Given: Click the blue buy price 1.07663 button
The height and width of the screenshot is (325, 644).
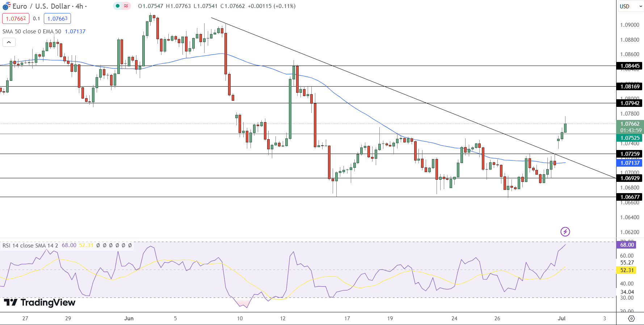Looking at the screenshot, I should point(57,18).
